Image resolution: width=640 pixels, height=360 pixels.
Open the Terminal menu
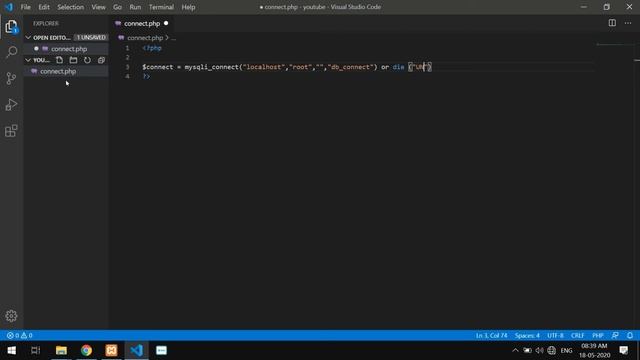click(x=161, y=7)
